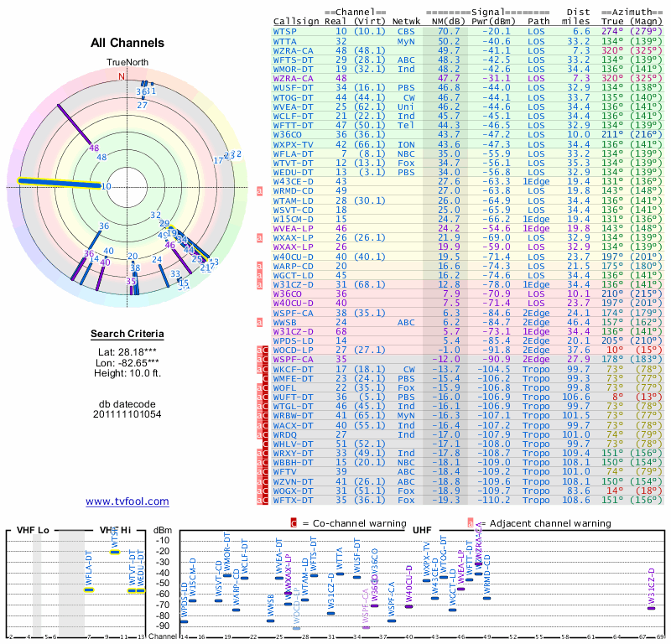Click the WPDS-LD marker in UHF chart

point(185,621)
